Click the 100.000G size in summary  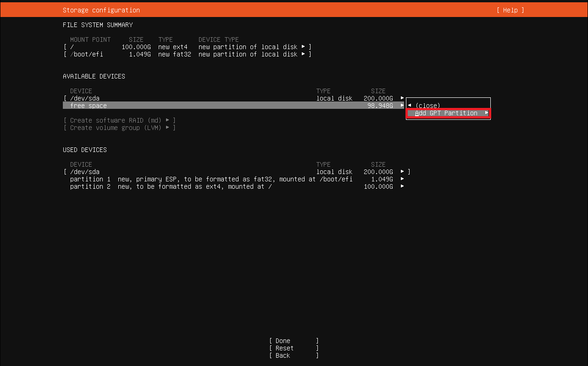[x=136, y=47]
